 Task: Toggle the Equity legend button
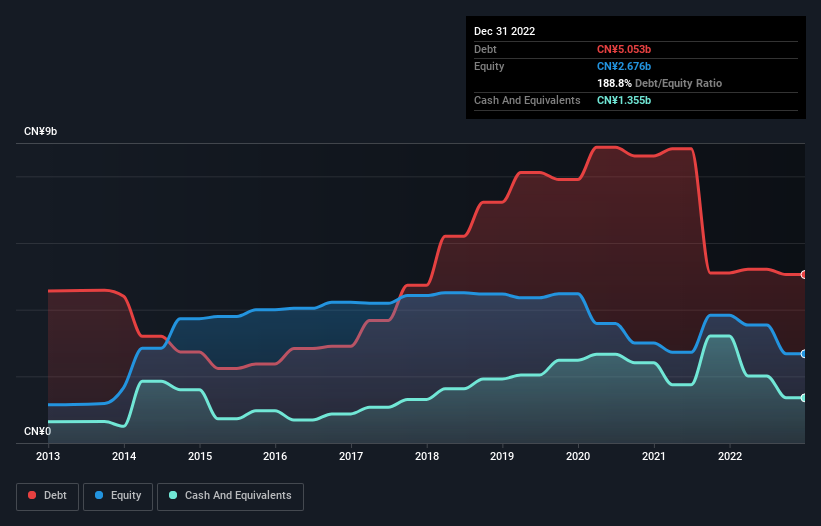(118, 496)
